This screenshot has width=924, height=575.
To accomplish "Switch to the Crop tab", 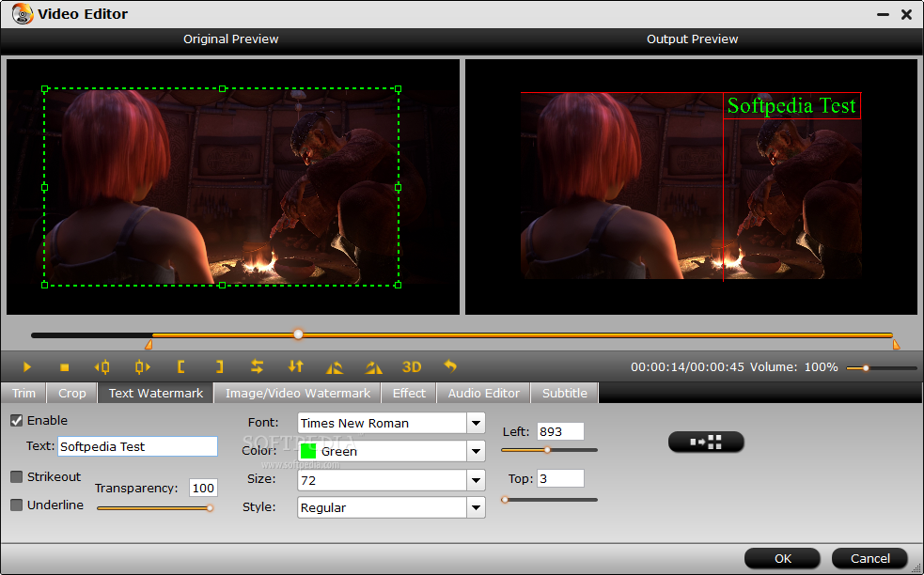I will [71, 393].
